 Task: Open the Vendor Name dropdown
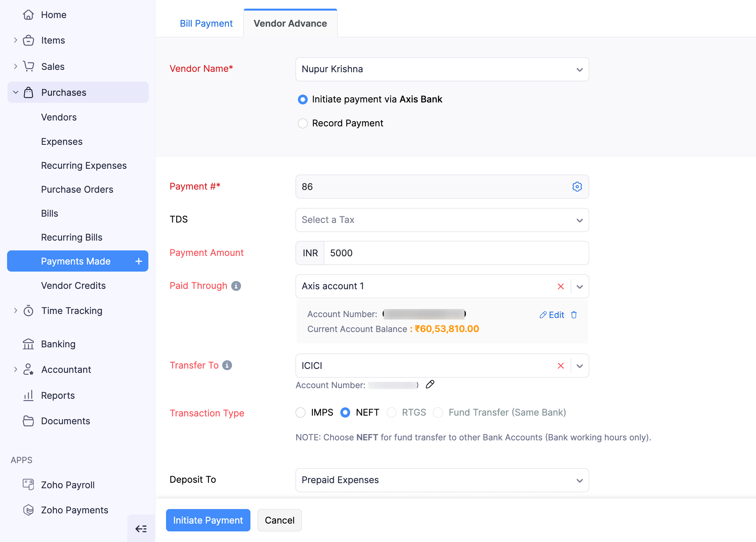coord(580,69)
